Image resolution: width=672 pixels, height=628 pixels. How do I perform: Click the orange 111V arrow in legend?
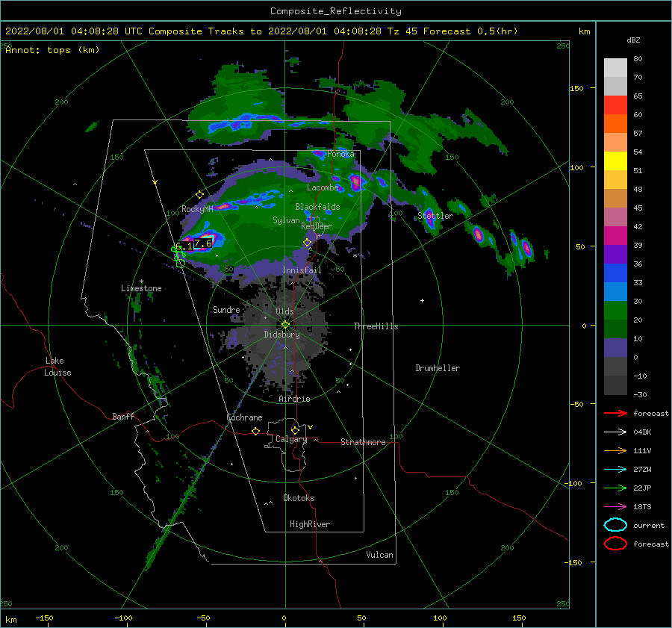(615, 450)
